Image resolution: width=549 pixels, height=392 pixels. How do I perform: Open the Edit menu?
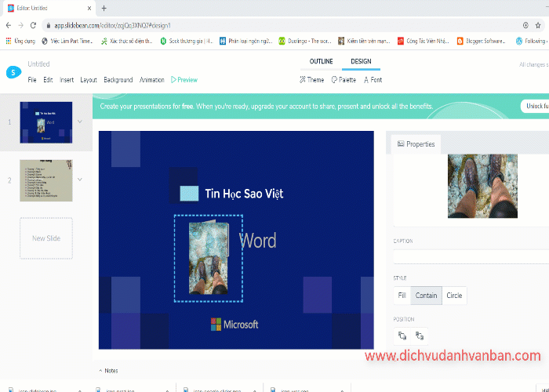pos(48,80)
